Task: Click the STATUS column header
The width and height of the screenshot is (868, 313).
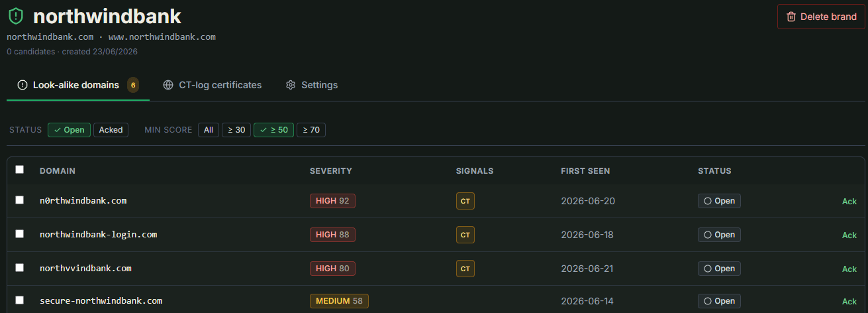Action: click(x=714, y=170)
